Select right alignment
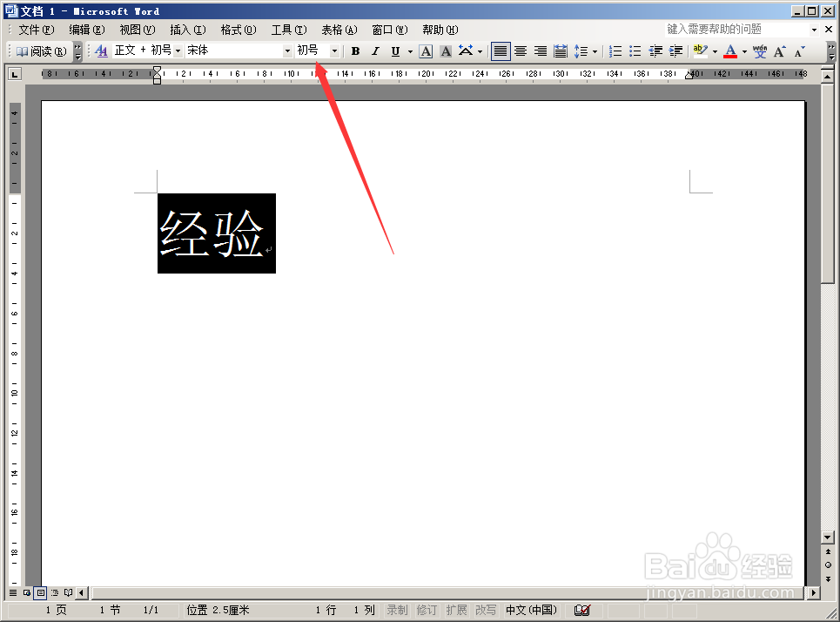The image size is (840, 622). pyautogui.click(x=540, y=51)
